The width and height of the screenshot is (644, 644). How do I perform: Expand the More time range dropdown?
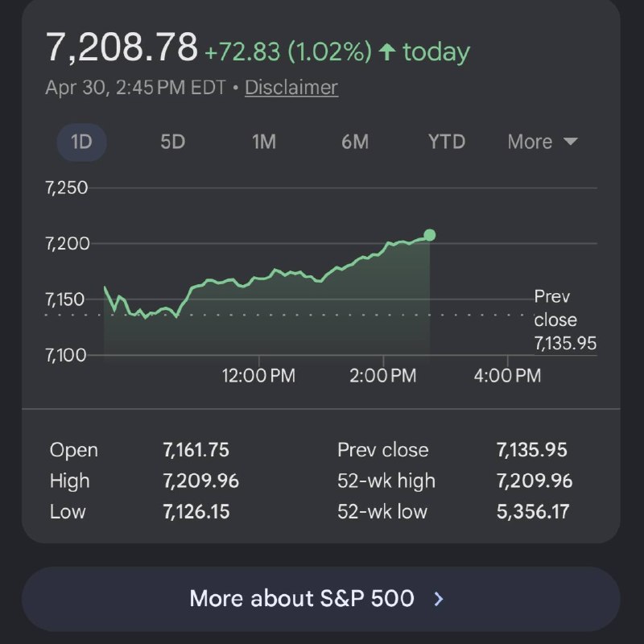tap(543, 142)
